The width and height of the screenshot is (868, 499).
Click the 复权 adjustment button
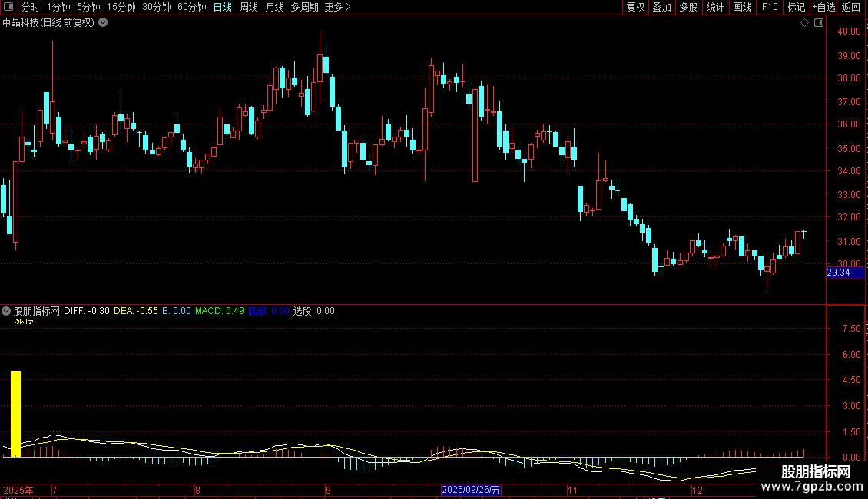tap(635, 7)
